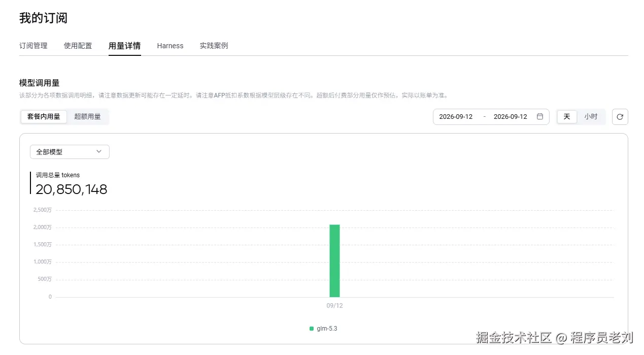
Task: Expand the 全部模型 dropdown chevron
Action: click(x=99, y=151)
